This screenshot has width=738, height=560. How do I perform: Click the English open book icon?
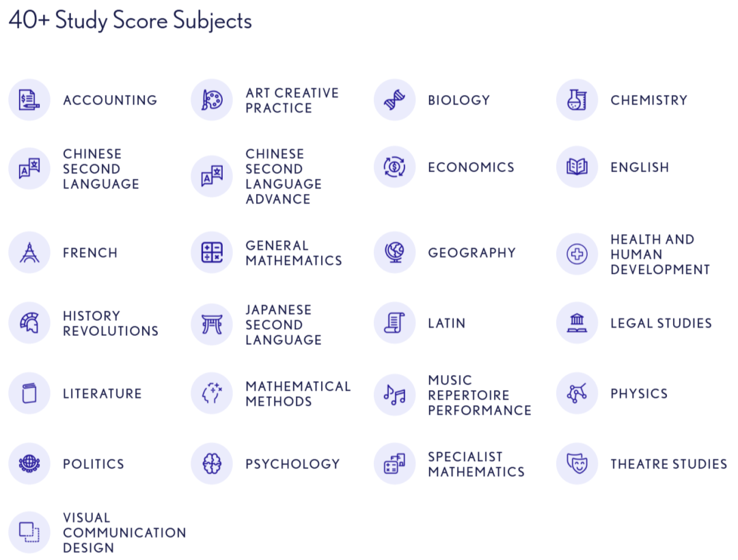coord(577,167)
